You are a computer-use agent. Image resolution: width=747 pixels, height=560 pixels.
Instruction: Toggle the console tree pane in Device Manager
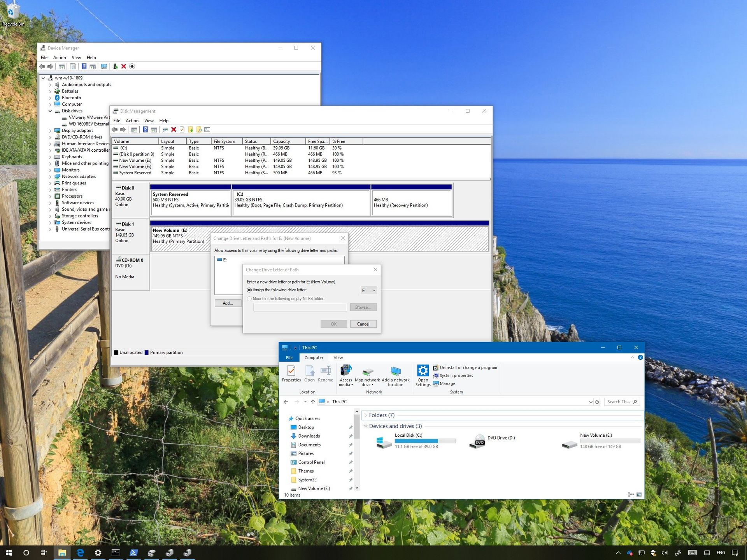click(x=62, y=66)
